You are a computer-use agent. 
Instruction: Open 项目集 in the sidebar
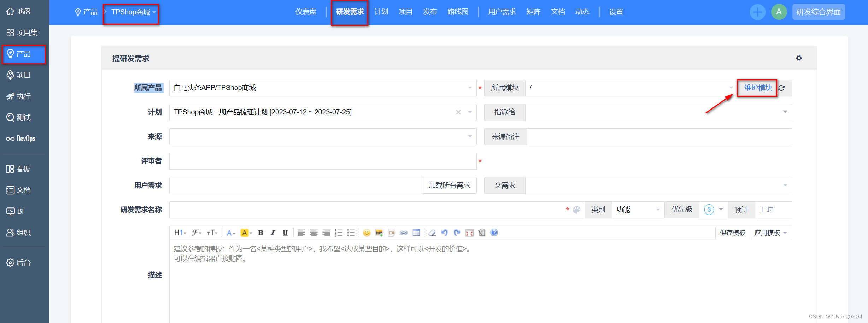pos(22,33)
